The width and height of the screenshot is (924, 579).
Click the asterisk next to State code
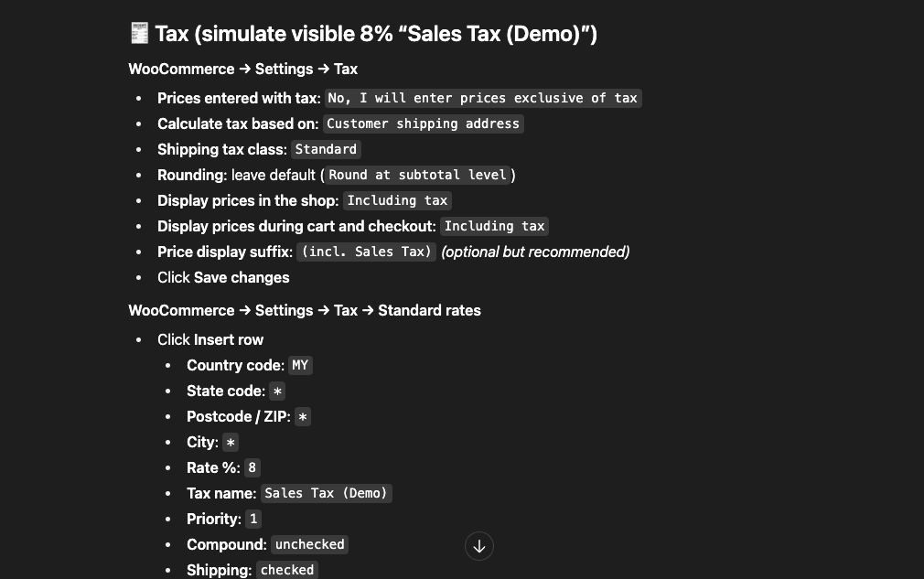(278, 391)
